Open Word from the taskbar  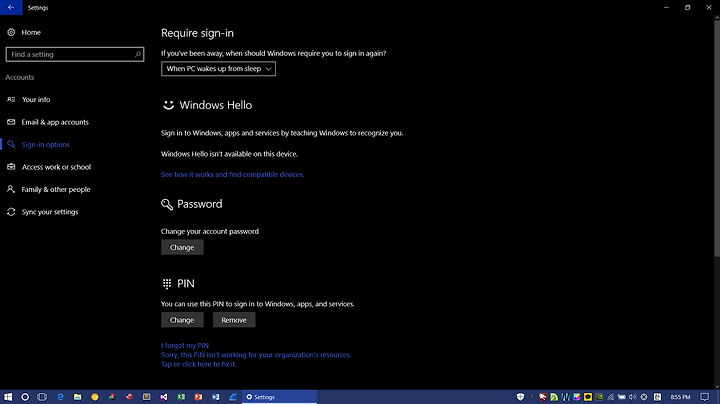215,397
